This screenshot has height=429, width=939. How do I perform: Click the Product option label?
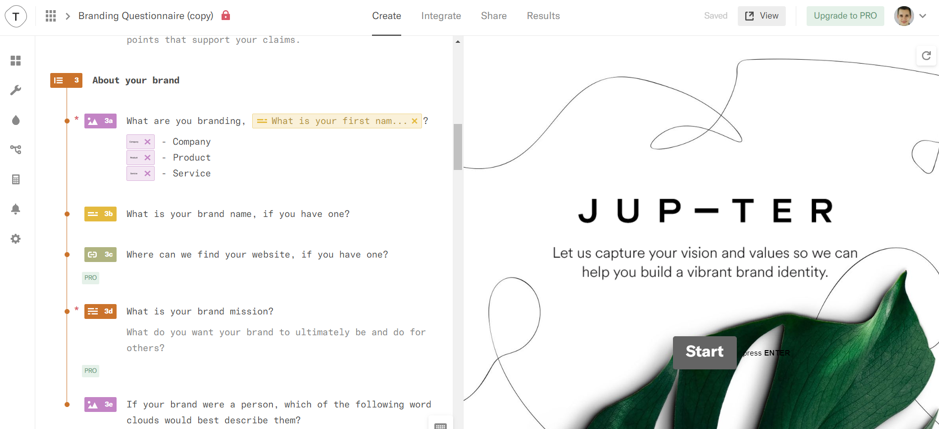pyautogui.click(x=192, y=158)
